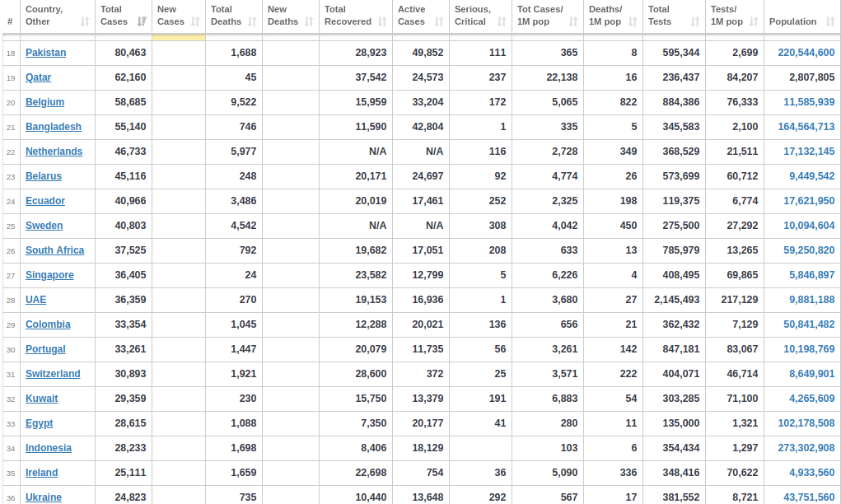Select Qatar population value 2,807,805
Viewport: 841px width, 504px height.
pos(811,77)
